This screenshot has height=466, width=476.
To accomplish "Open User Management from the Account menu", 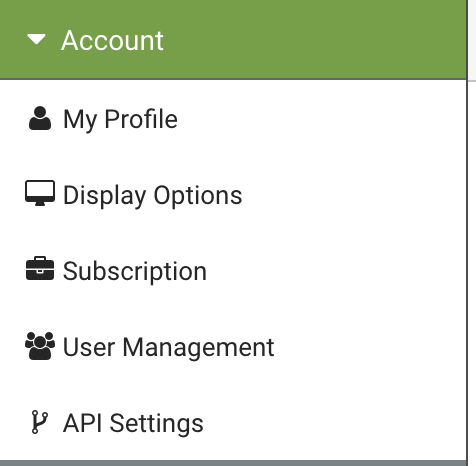I will [233, 346].
